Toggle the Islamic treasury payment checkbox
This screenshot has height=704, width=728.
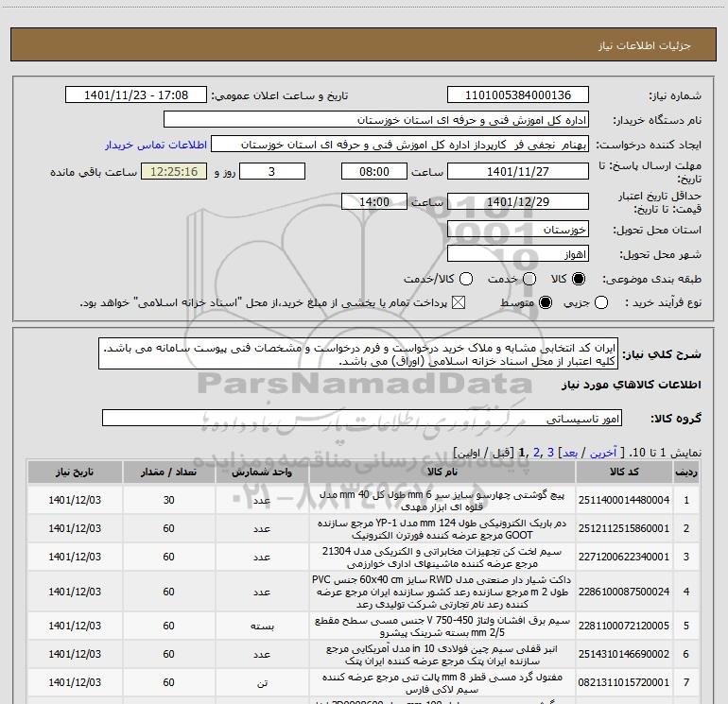pos(459,303)
